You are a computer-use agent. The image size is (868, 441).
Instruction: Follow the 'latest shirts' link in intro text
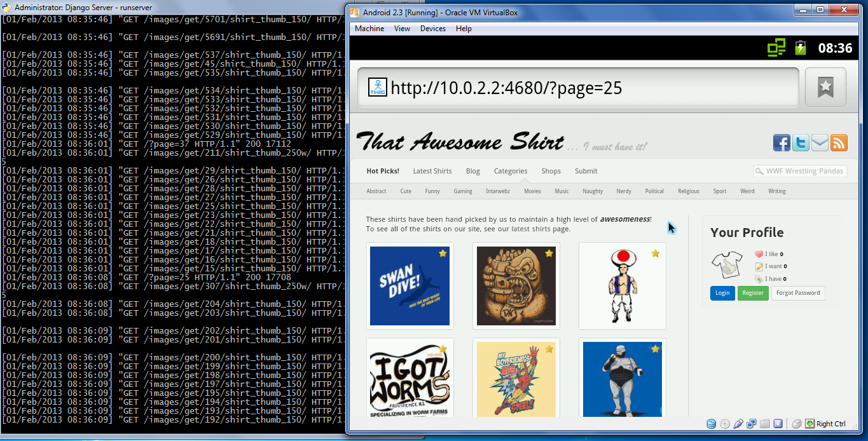point(531,229)
